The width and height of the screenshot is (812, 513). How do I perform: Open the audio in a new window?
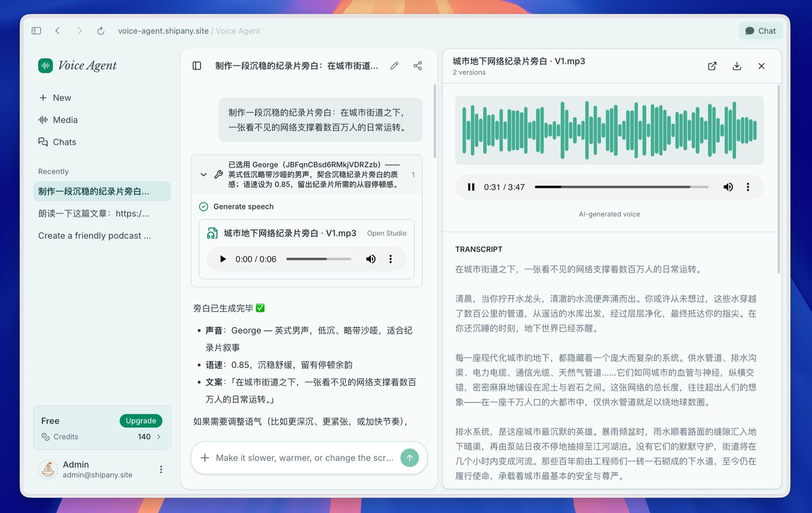[712, 66]
